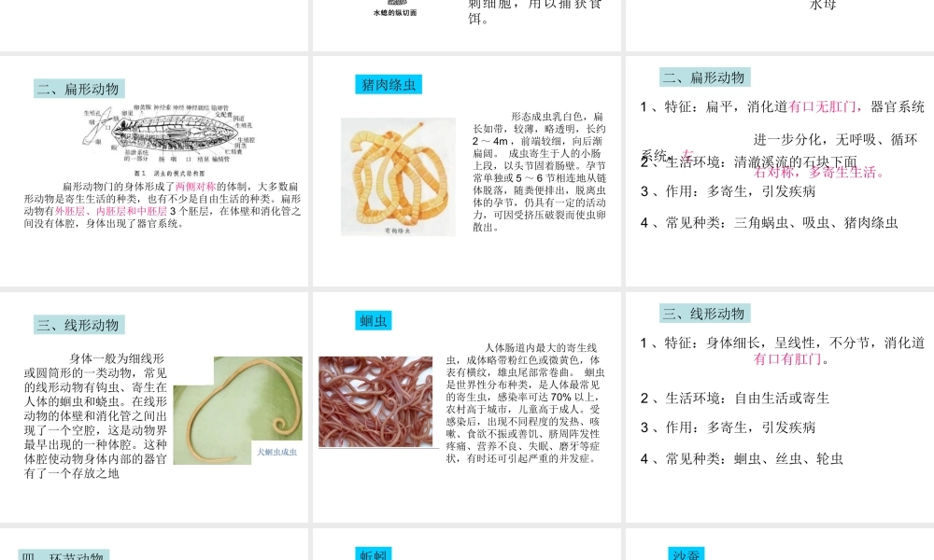Screen dimensions: 934x560
Task: Select the 线形动物 dog roundworm slide
Action: coord(154,407)
